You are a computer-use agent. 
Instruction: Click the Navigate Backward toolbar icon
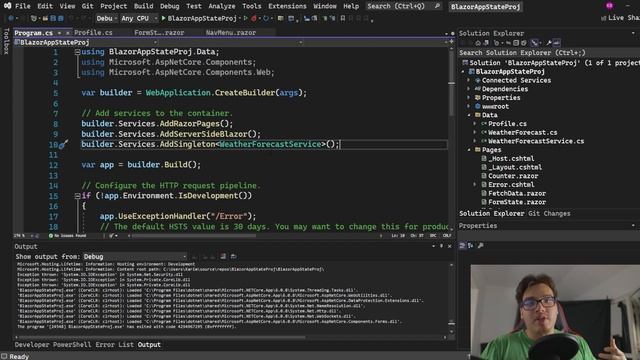(11, 18)
